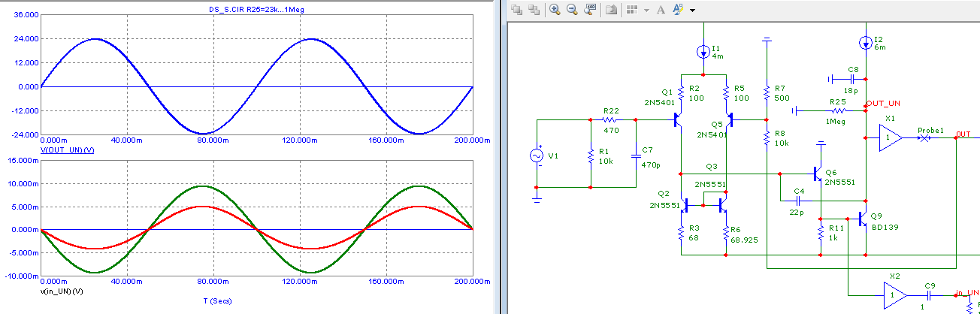Click the V(OUT_UN)(V) plot label link
The image size is (980, 314).
68,150
